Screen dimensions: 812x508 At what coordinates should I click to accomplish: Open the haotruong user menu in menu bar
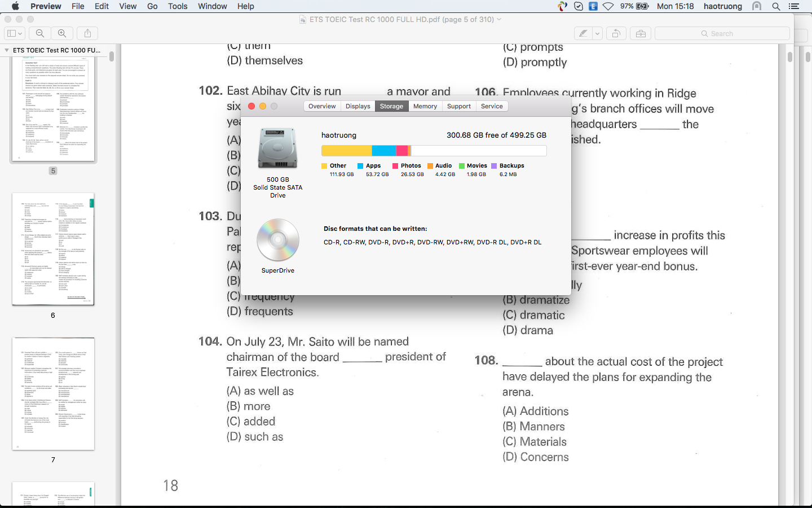pyautogui.click(x=723, y=6)
